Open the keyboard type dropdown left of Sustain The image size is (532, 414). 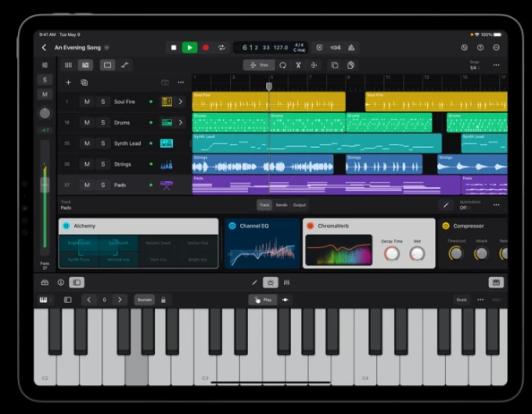pyautogui.click(x=46, y=299)
